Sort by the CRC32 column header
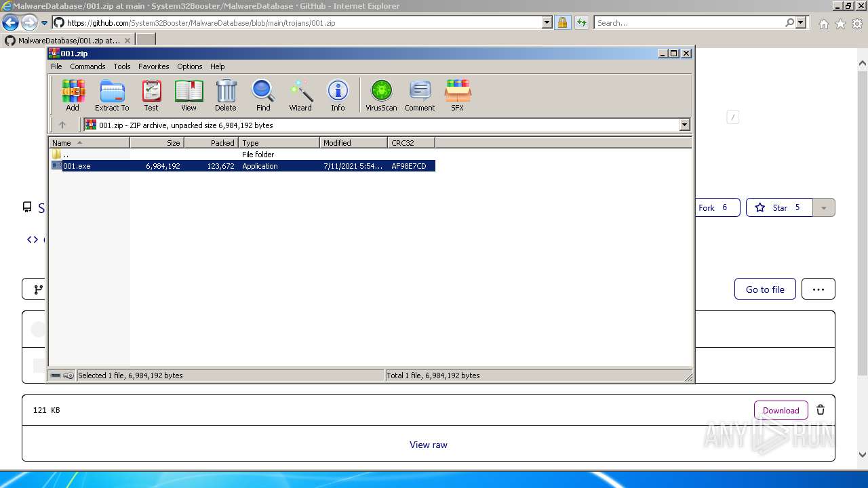 point(411,143)
